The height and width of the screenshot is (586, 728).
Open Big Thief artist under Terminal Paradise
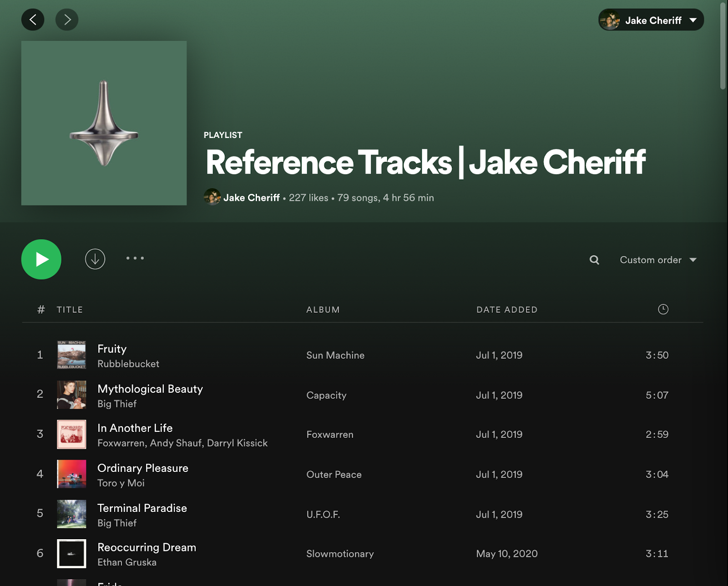[117, 523]
